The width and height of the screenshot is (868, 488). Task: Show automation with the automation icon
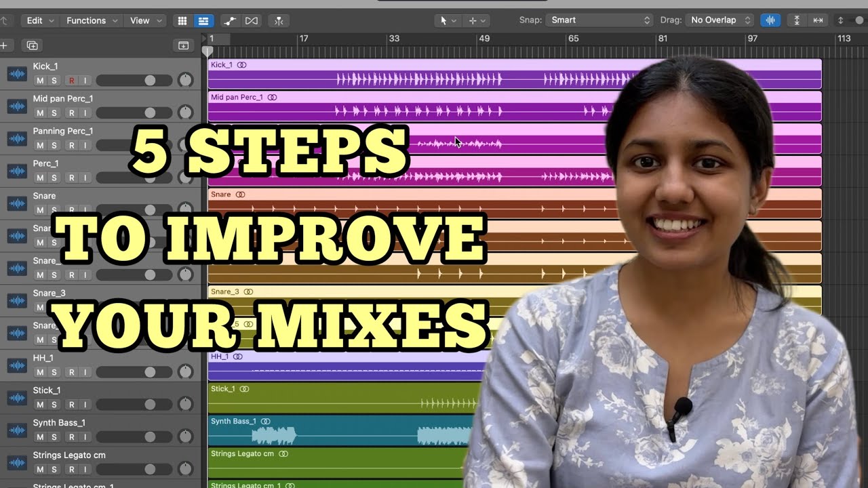230,20
